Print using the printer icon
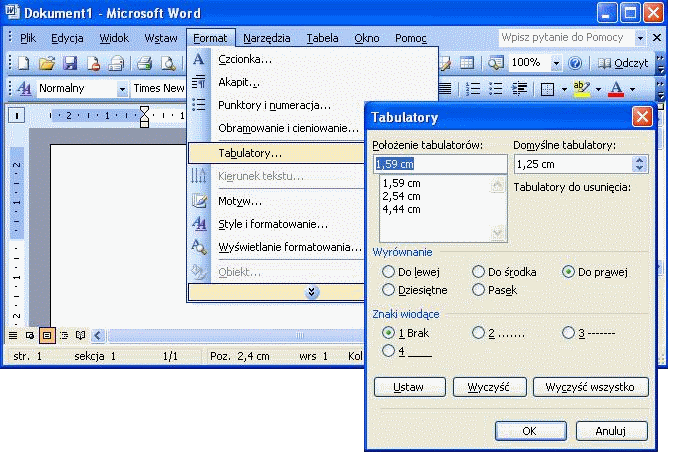The image size is (675, 457). [x=145, y=63]
